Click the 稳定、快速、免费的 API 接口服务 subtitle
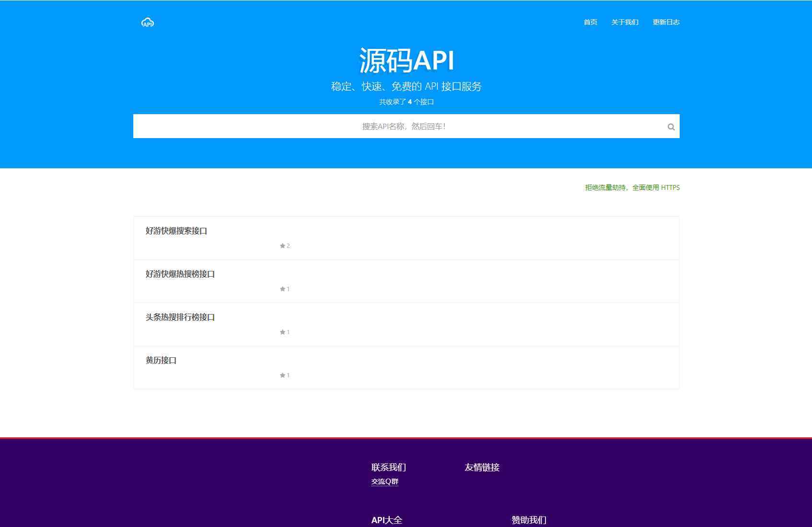This screenshot has width=812, height=527. 406,86
